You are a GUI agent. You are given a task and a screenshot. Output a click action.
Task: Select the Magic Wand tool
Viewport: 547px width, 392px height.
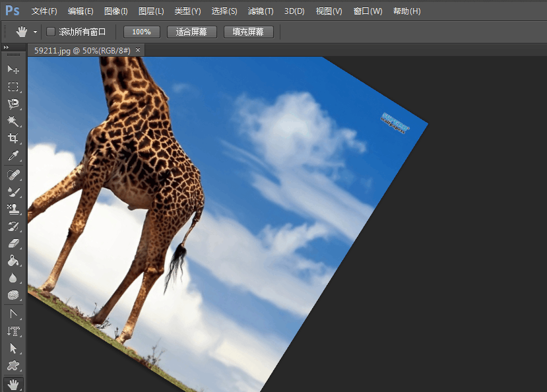pyautogui.click(x=13, y=121)
